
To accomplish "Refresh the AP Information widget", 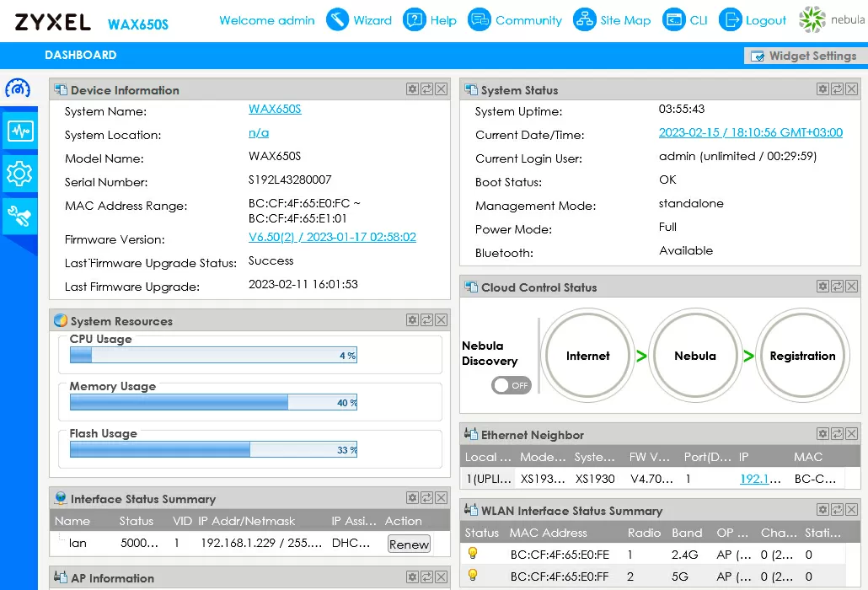I will coord(426,577).
